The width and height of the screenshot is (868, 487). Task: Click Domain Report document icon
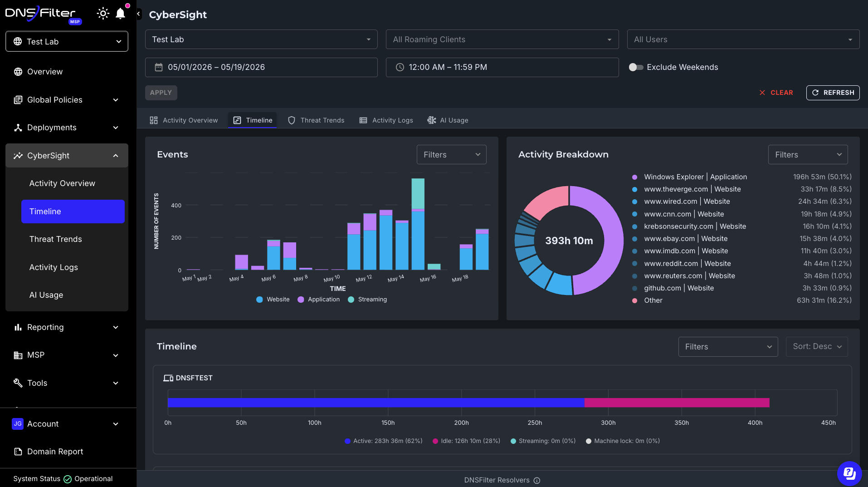[18, 452]
